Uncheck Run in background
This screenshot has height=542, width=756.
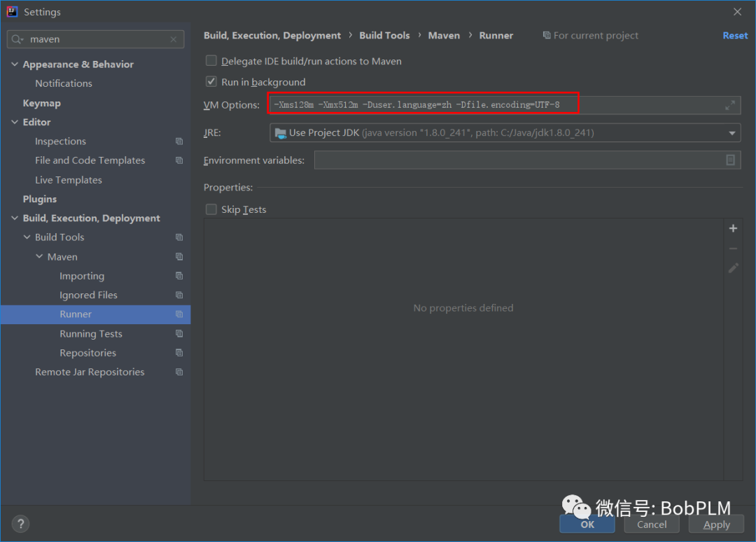211,81
